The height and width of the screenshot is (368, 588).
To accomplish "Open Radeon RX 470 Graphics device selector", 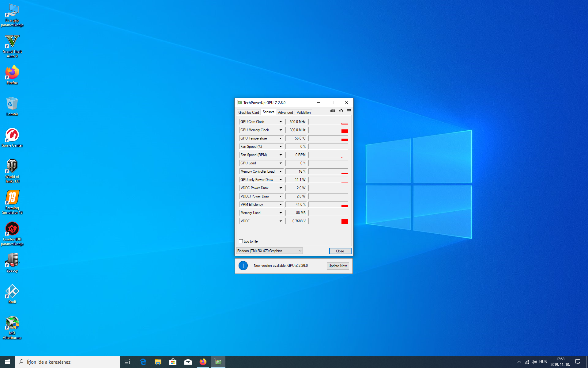I will coord(269,251).
